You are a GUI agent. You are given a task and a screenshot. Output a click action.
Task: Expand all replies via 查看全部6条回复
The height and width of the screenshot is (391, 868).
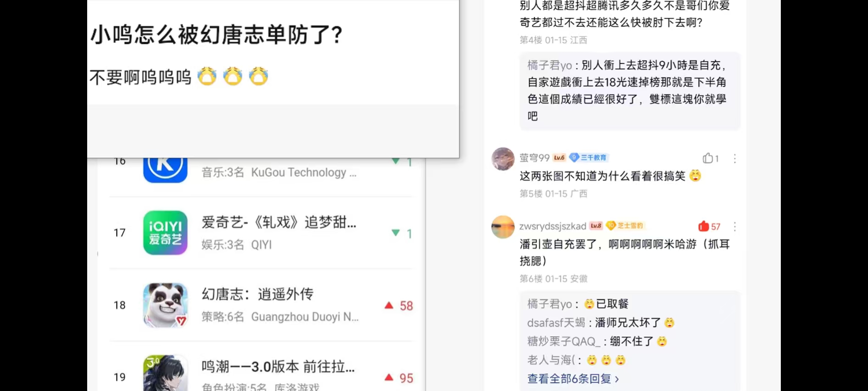point(573,379)
